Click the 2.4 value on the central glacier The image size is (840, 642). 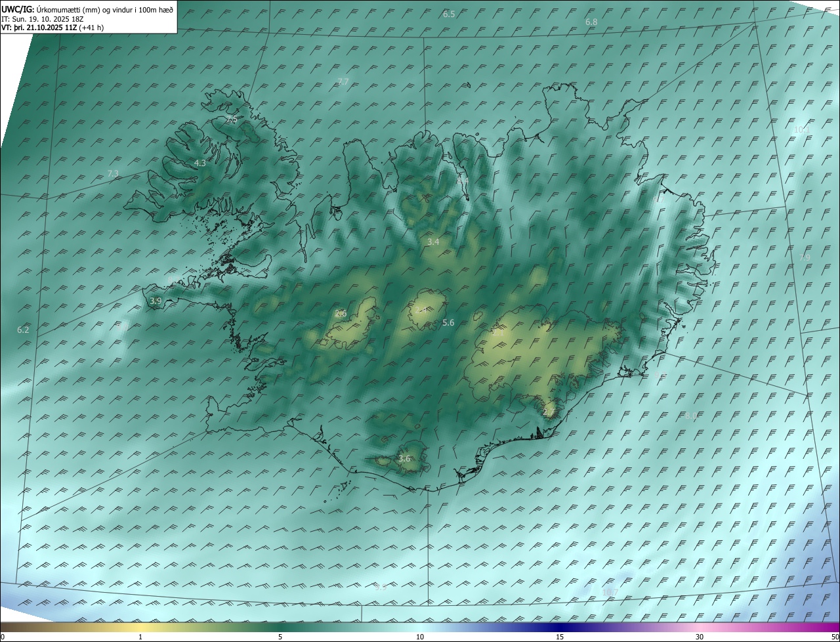point(421,310)
